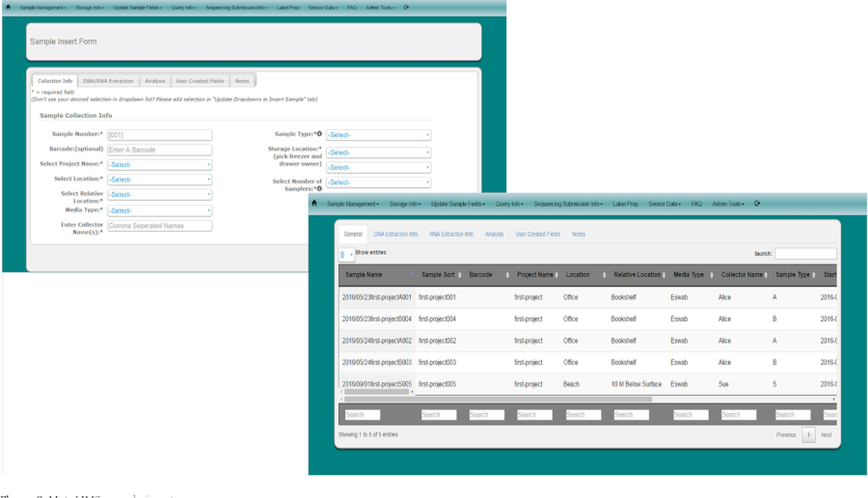Click the info icon beside Sample Type label
Screen dimensions: 868x498
click(319, 134)
